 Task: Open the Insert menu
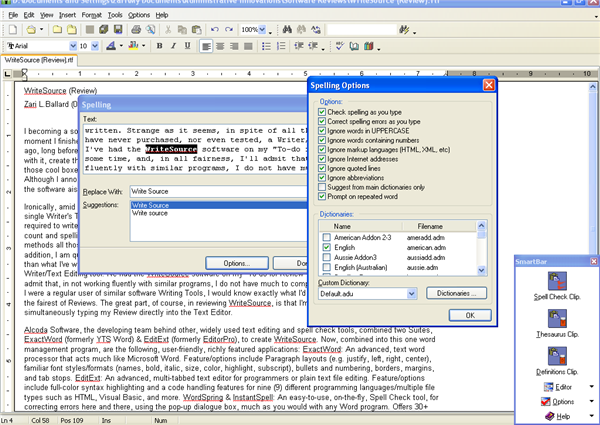pos(67,15)
